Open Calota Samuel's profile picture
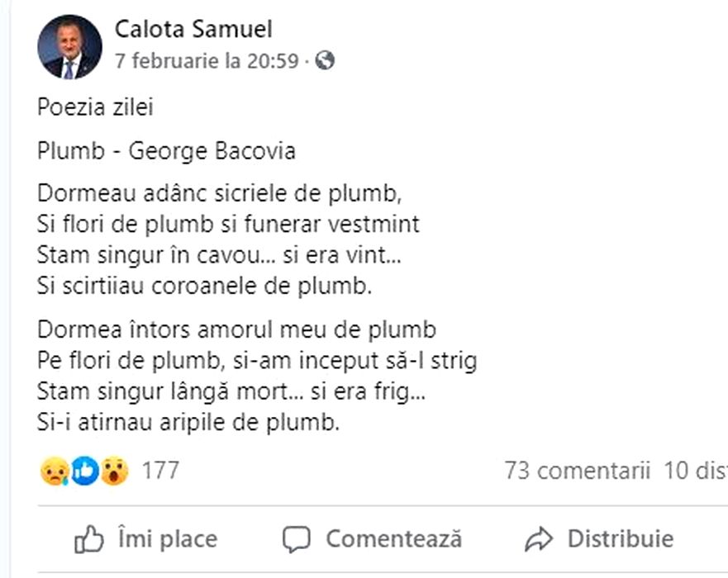 pyautogui.click(x=69, y=46)
